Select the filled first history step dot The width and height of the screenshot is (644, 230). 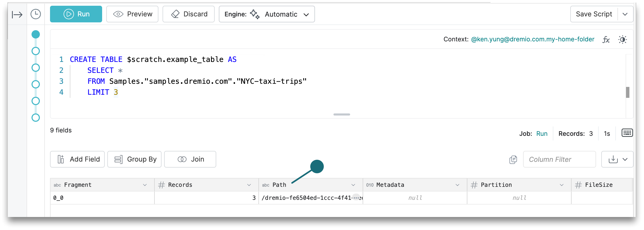pos(36,34)
